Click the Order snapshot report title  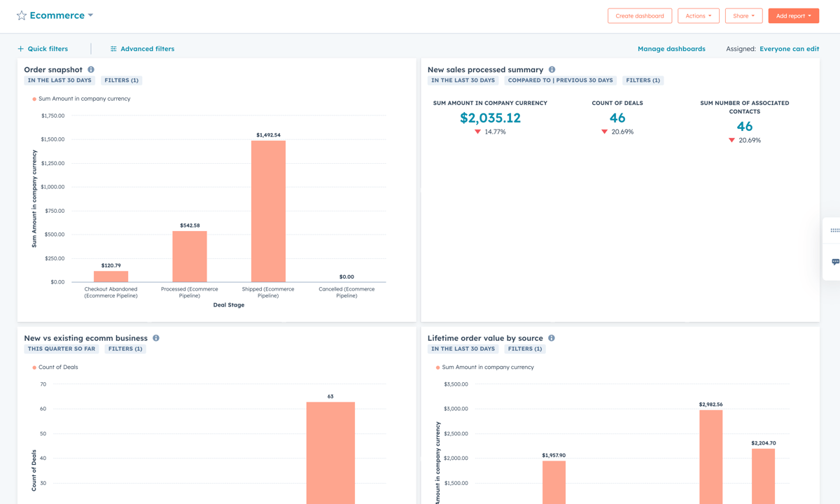click(x=53, y=70)
